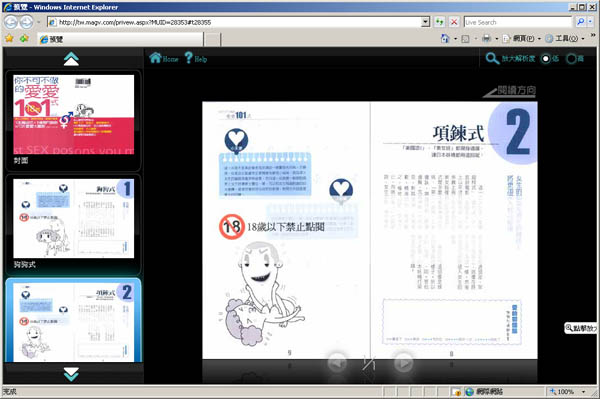Click the upper heart badge on left page
600x399 pixels.
pos(236,141)
